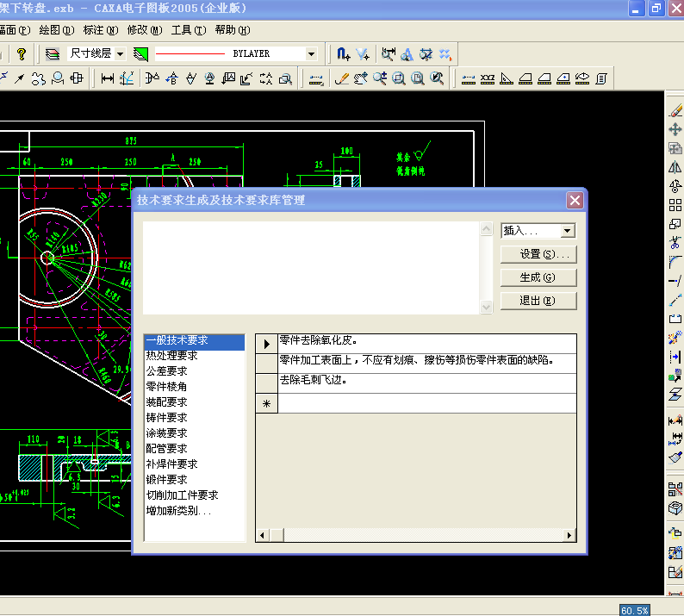
Task: Click the 设置(S)... button
Action: point(538,254)
